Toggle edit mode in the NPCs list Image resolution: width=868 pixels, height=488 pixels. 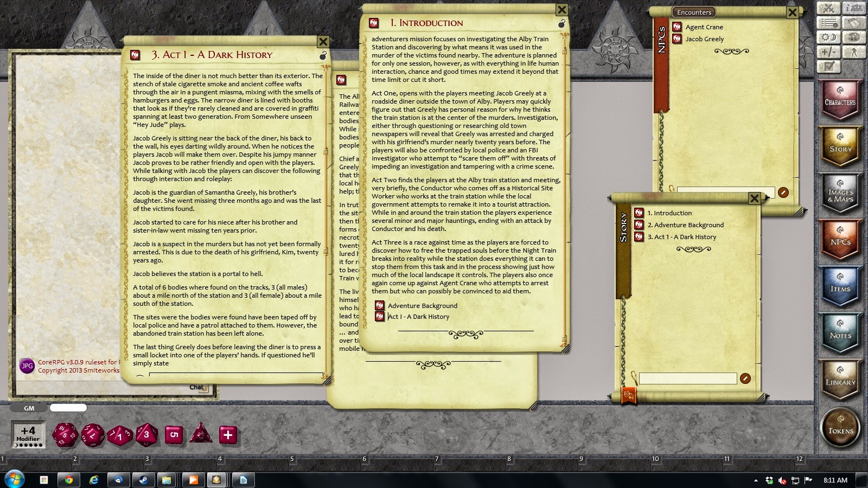pyautogui.click(x=783, y=192)
